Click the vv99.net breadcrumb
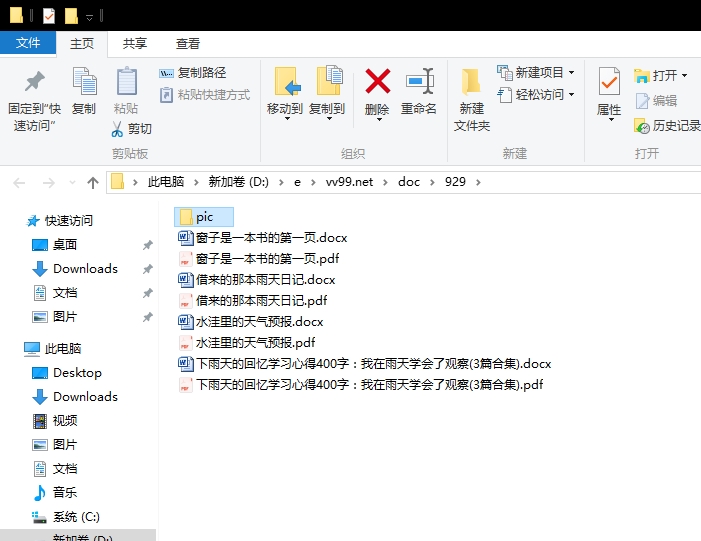 (x=349, y=182)
